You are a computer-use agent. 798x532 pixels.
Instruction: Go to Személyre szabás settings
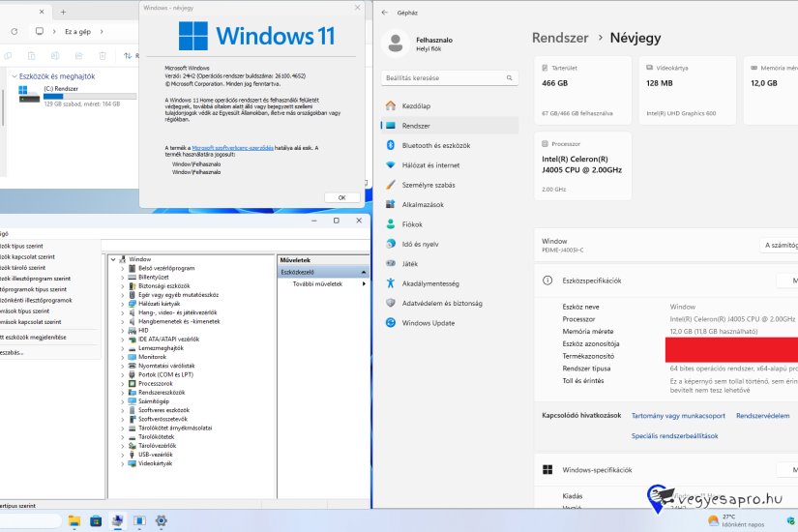coord(428,184)
